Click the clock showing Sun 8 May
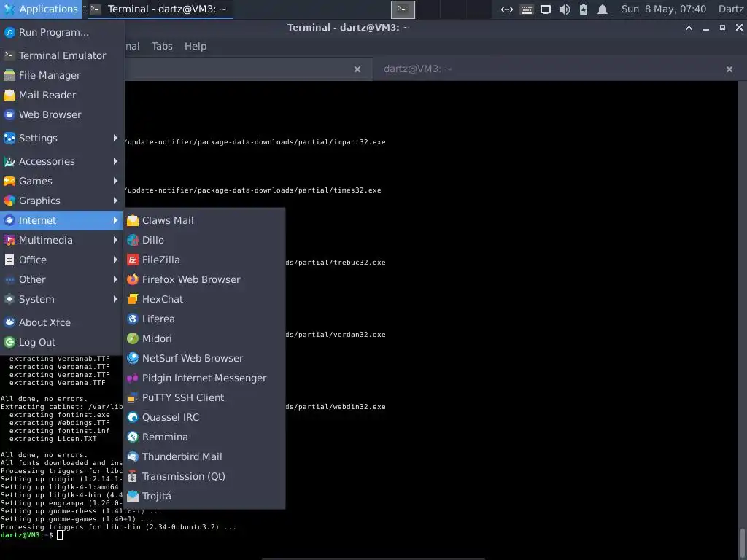Image resolution: width=747 pixels, height=560 pixels. point(664,9)
